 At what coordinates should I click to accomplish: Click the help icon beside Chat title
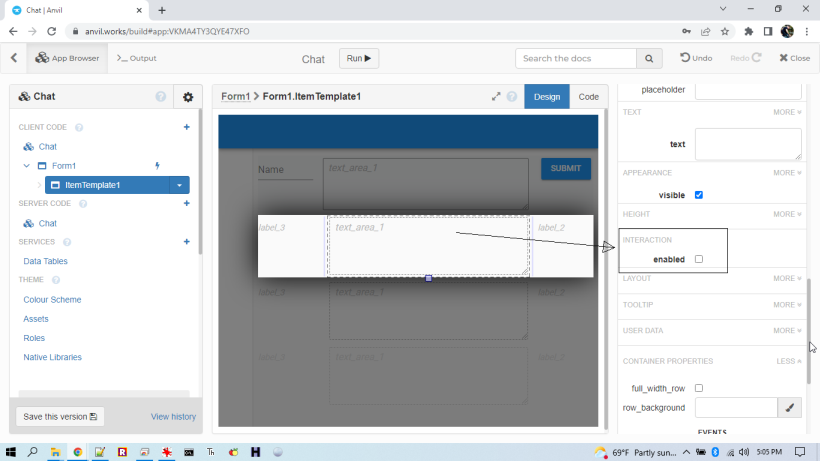click(161, 97)
